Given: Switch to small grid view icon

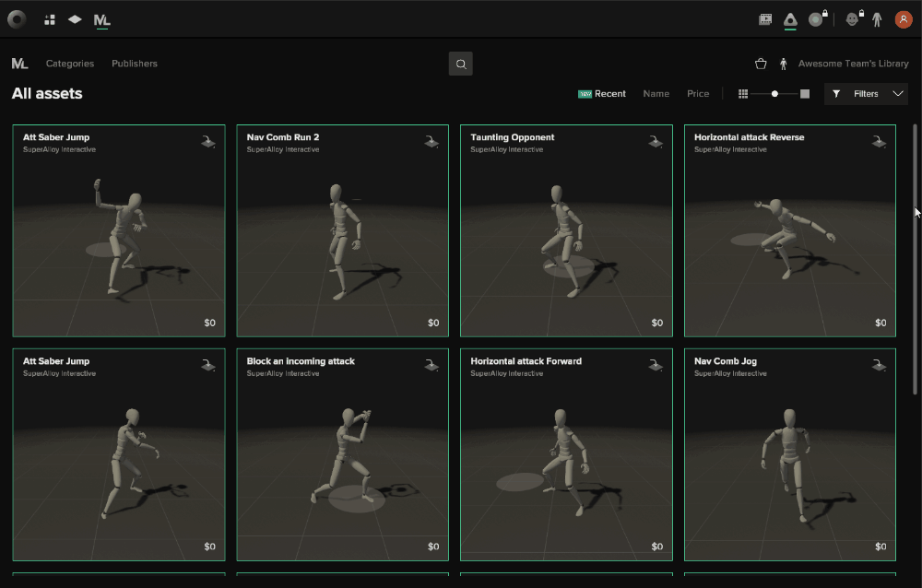Looking at the screenshot, I should coord(743,94).
